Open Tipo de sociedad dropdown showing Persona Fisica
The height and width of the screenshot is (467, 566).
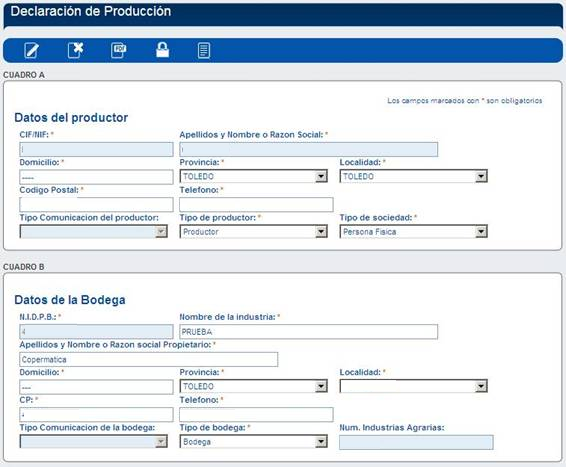pyautogui.click(x=414, y=231)
